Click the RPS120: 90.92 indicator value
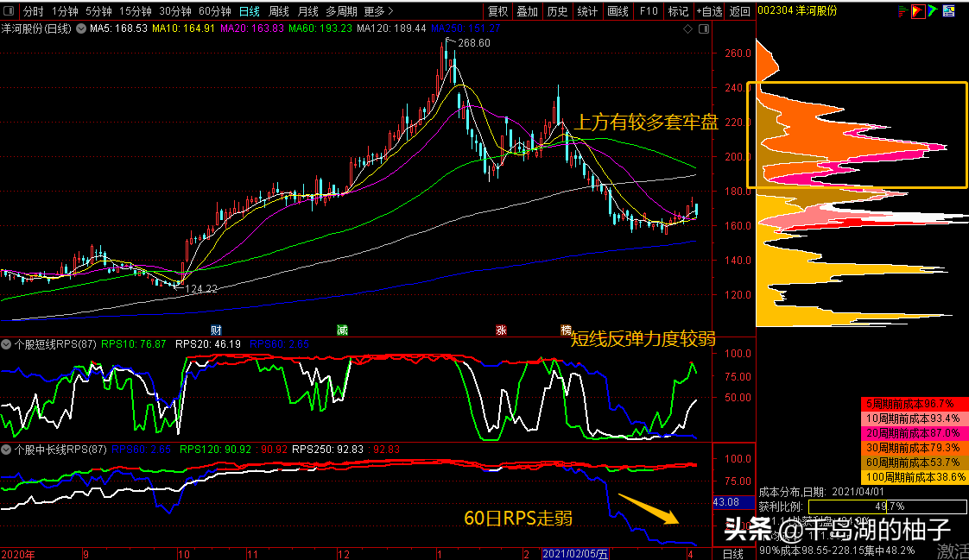The height and width of the screenshot is (560, 969). (215, 450)
